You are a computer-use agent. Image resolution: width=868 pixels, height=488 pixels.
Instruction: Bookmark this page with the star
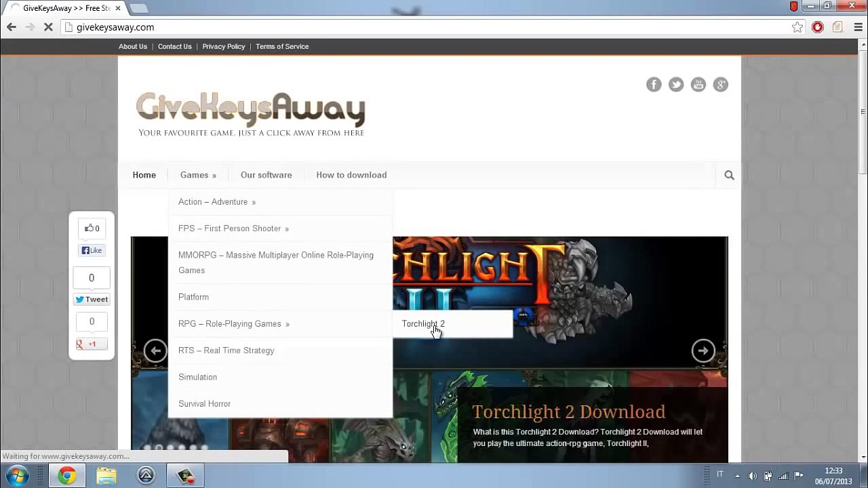coord(797,27)
